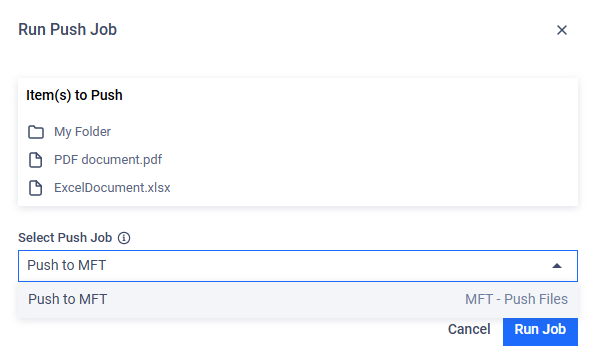The height and width of the screenshot is (361, 596).
Task: Click the Select Push Job combo box field
Action: [x=298, y=266]
